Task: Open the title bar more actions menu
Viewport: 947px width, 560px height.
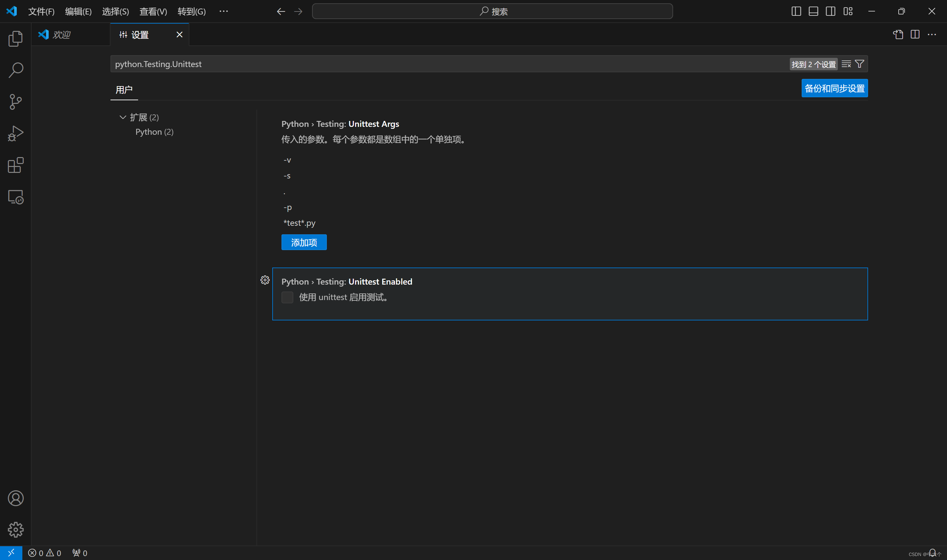Action: (224, 11)
